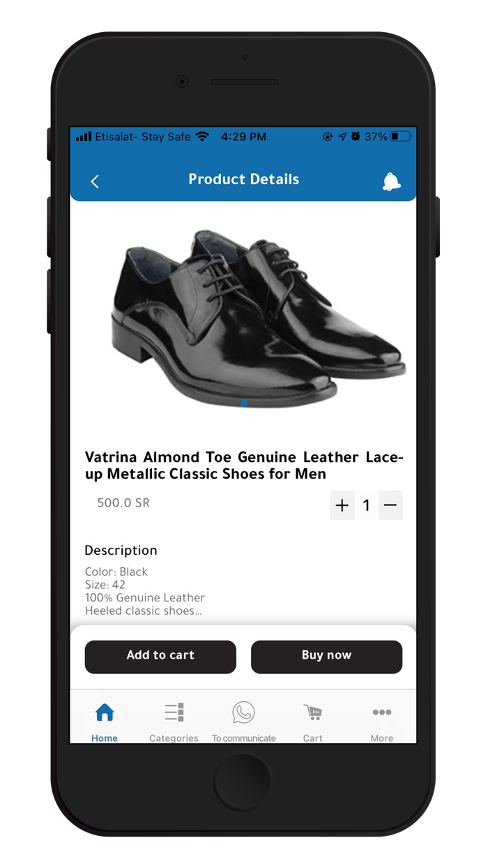The width and height of the screenshot is (488, 868).
Task: Open the Categories list icon
Action: click(x=174, y=712)
